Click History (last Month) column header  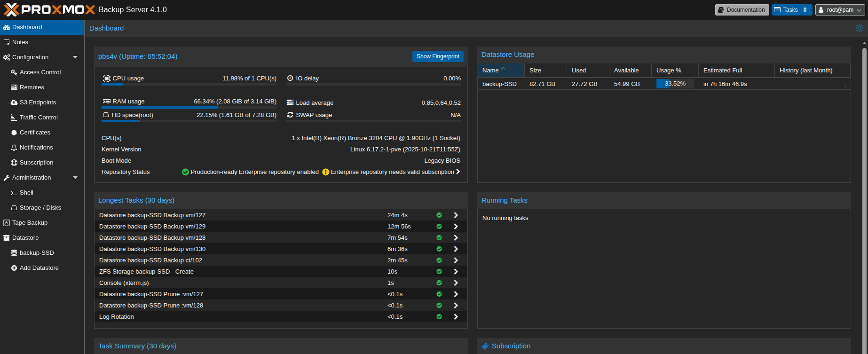coord(812,71)
